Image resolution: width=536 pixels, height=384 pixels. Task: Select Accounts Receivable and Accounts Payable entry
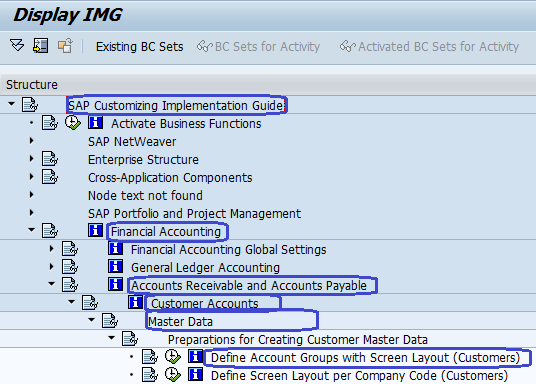249,285
